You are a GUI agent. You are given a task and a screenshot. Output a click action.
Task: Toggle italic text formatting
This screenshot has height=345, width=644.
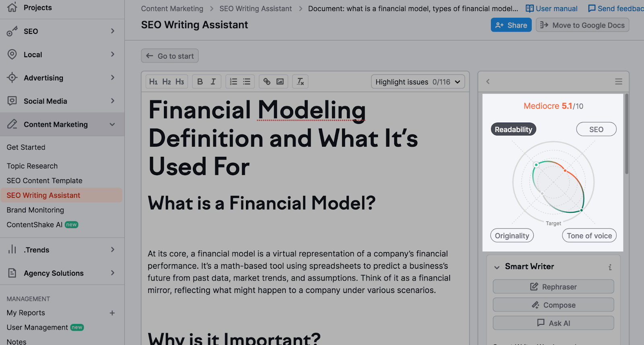213,82
